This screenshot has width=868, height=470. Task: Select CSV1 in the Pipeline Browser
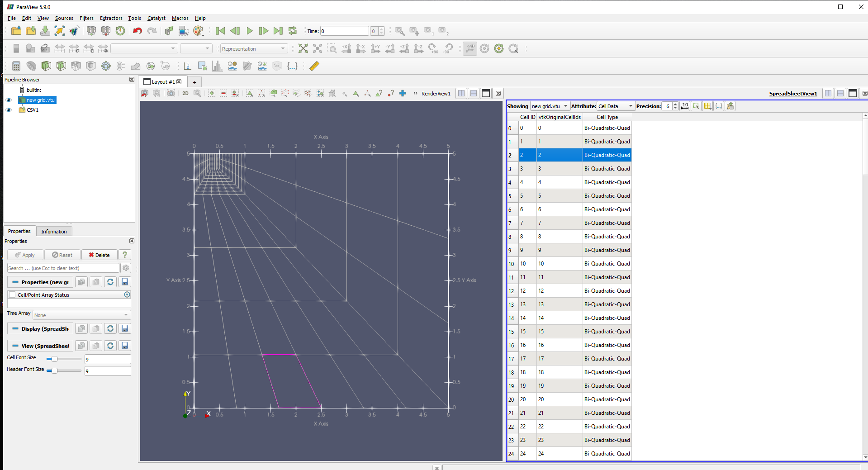pyautogui.click(x=33, y=110)
